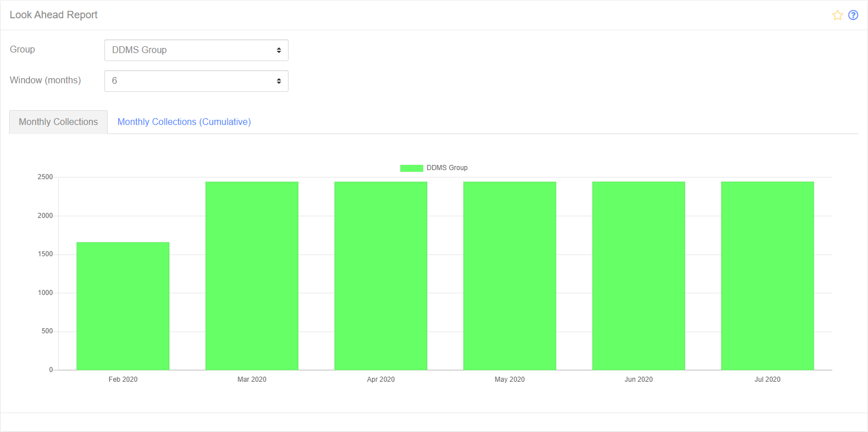Click the Group field label

[22, 50]
